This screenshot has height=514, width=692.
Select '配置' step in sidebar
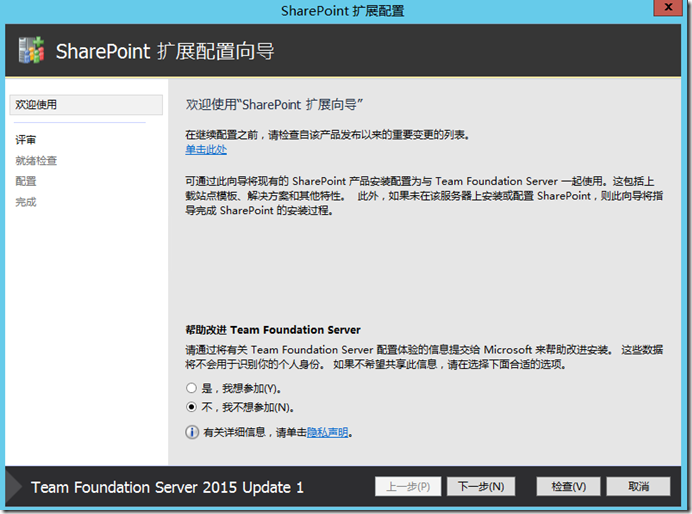pos(26,181)
